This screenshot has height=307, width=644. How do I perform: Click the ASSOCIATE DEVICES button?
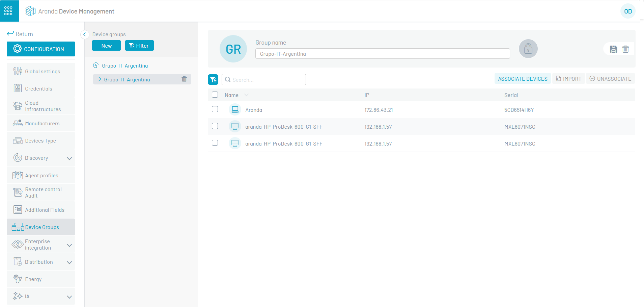(523, 79)
